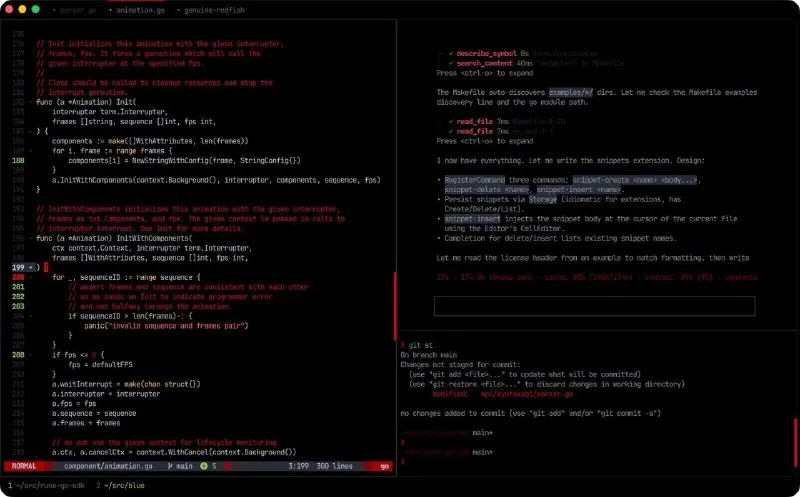Click the green diagnostics circle in status bar

pos(204,466)
